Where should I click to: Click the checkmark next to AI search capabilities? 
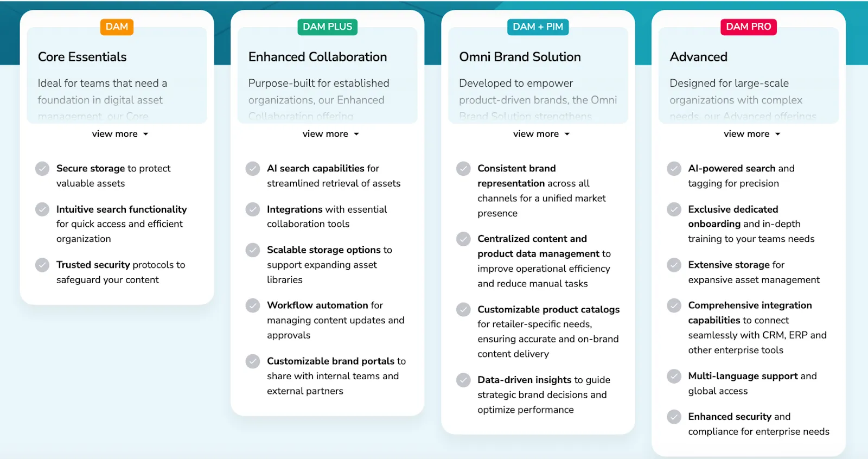(253, 169)
